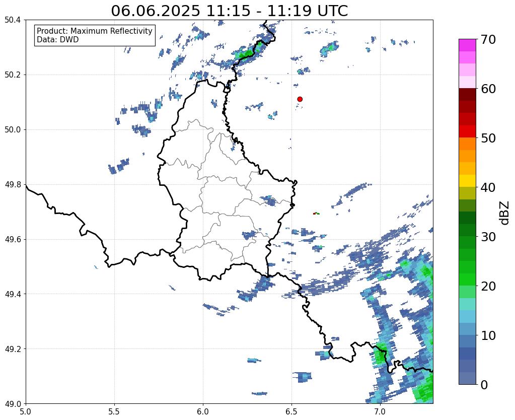Click the y-axis latitude label "49.0"
The width and height of the screenshot is (515, 420).
pyautogui.click(x=13, y=404)
